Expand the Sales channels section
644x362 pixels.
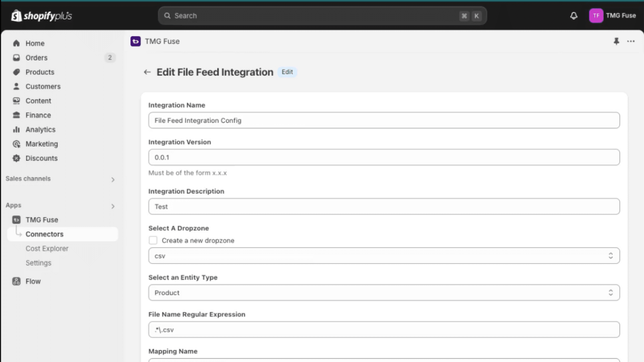(60, 179)
